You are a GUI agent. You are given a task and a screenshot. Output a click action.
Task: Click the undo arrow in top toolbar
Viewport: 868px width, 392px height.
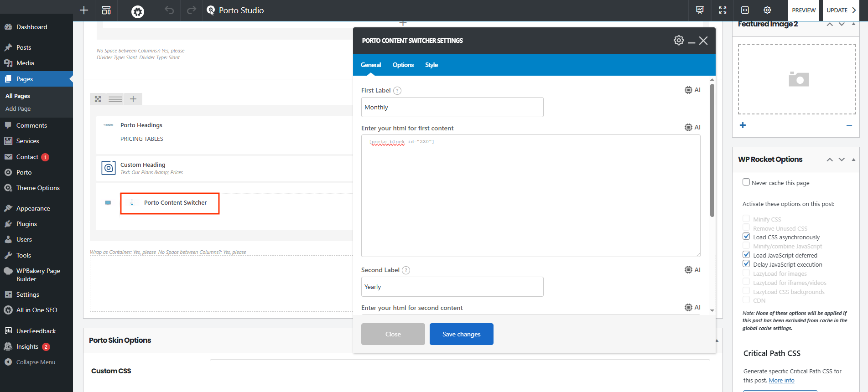(x=169, y=10)
